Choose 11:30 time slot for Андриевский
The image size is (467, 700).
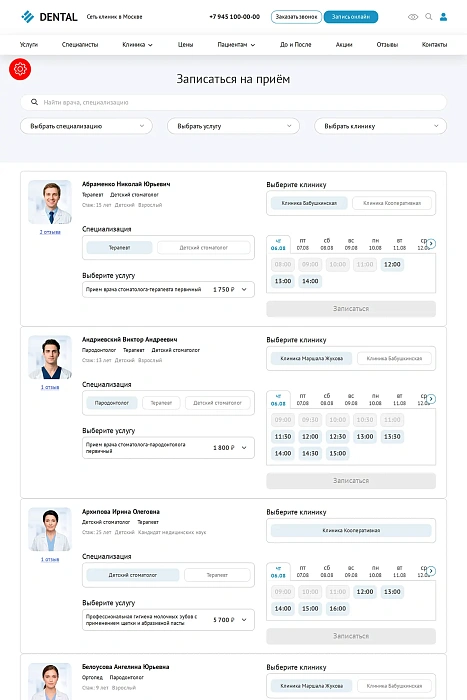pyautogui.click(x=283, y=437)
